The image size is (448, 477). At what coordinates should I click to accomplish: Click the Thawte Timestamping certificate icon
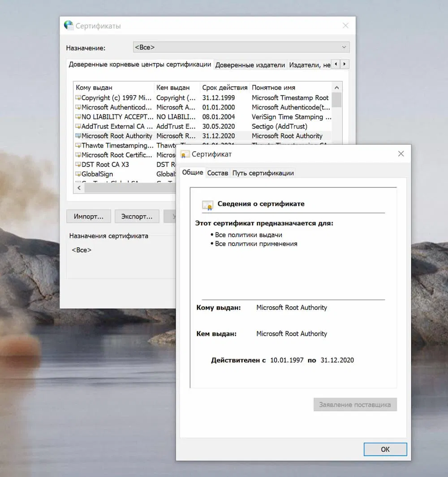coord(78,146)
